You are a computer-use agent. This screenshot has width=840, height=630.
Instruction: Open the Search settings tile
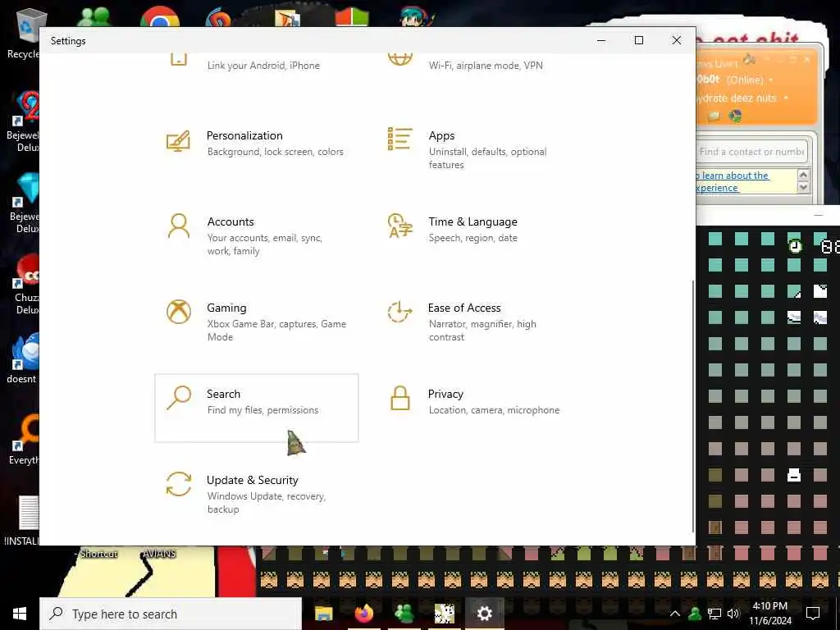256,409
